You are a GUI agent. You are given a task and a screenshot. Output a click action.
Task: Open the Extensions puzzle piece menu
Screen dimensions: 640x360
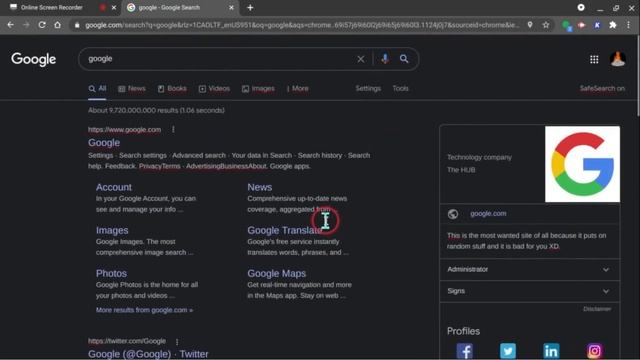(613, 25)
